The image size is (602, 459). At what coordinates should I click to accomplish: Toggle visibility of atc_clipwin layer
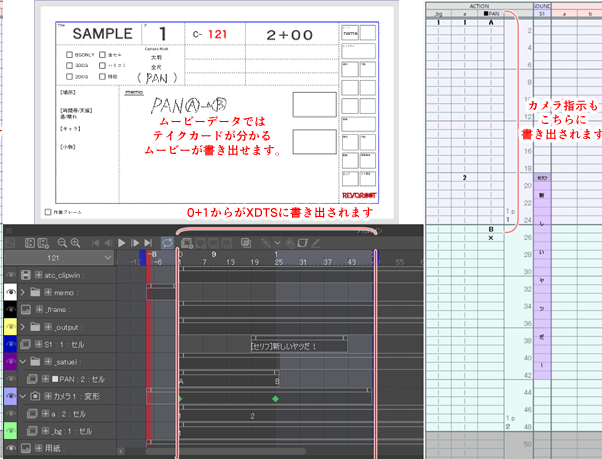click(x=10, y=275)
